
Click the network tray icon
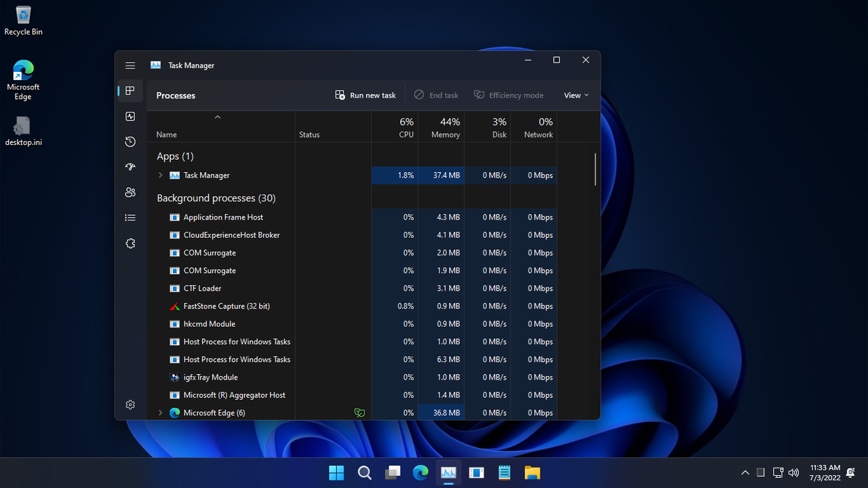click(778, 472)
